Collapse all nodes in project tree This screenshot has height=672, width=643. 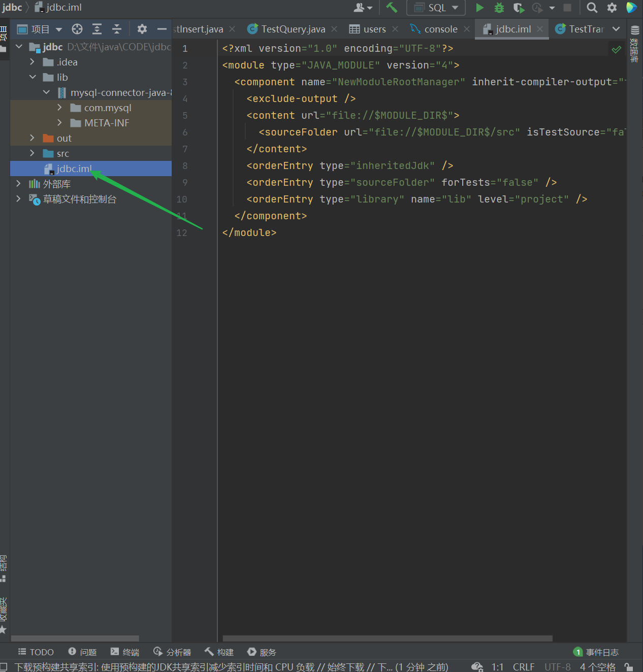tap(117, 29)
